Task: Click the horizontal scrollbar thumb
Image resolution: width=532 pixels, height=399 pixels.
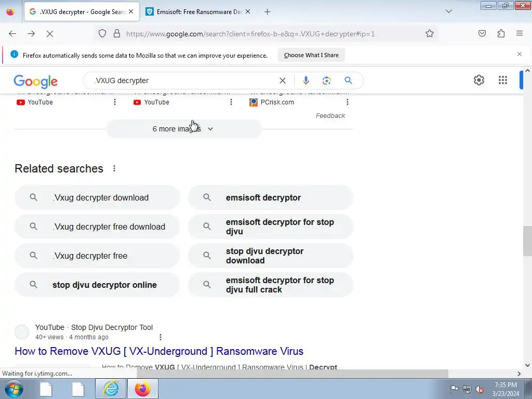Action: click(x=292, y=374)
